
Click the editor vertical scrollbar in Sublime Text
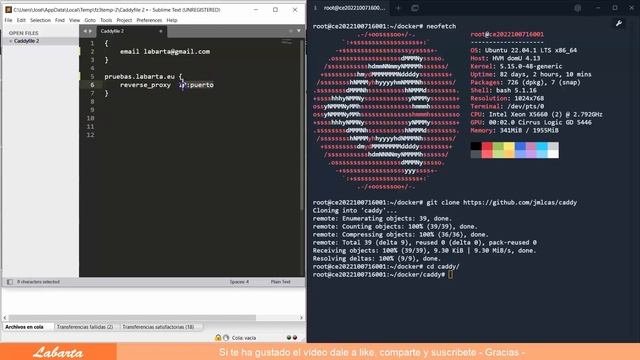[302, 125]
